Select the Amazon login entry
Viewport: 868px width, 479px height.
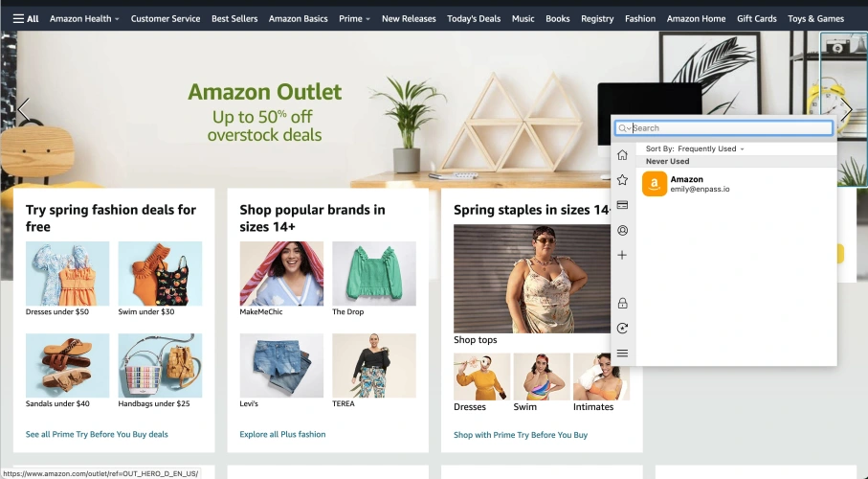(736, 184)
